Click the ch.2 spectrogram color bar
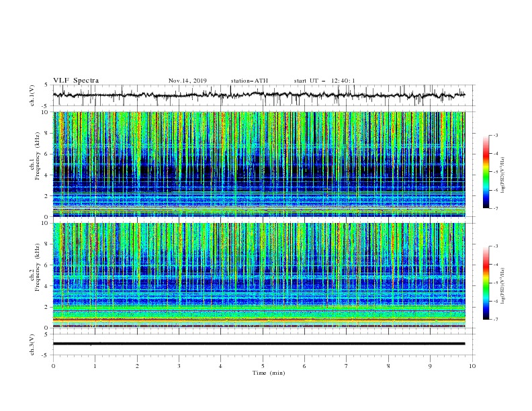 tap(486, 283)
